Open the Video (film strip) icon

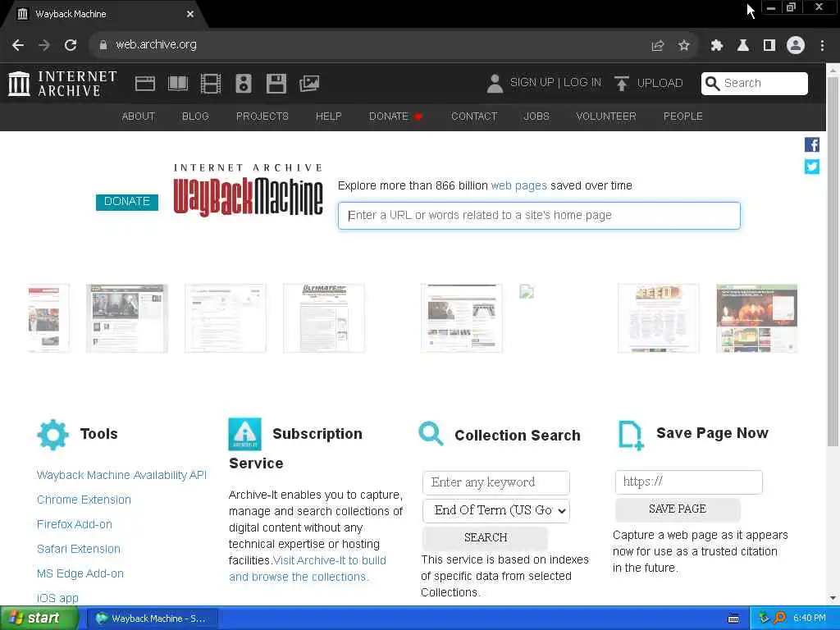[211, 84]
